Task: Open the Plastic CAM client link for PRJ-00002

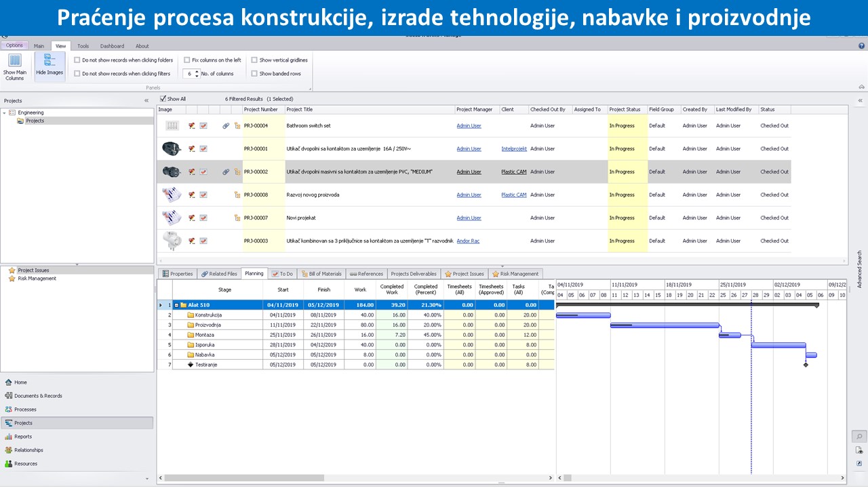Action: (513, 172)
